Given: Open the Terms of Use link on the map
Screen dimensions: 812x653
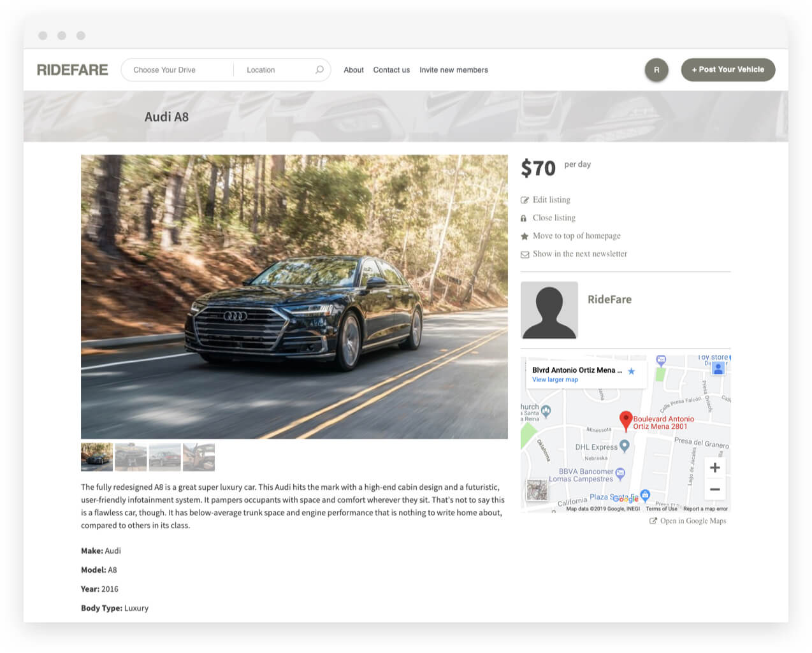Looking at the screenshot, I should [661, 509].
